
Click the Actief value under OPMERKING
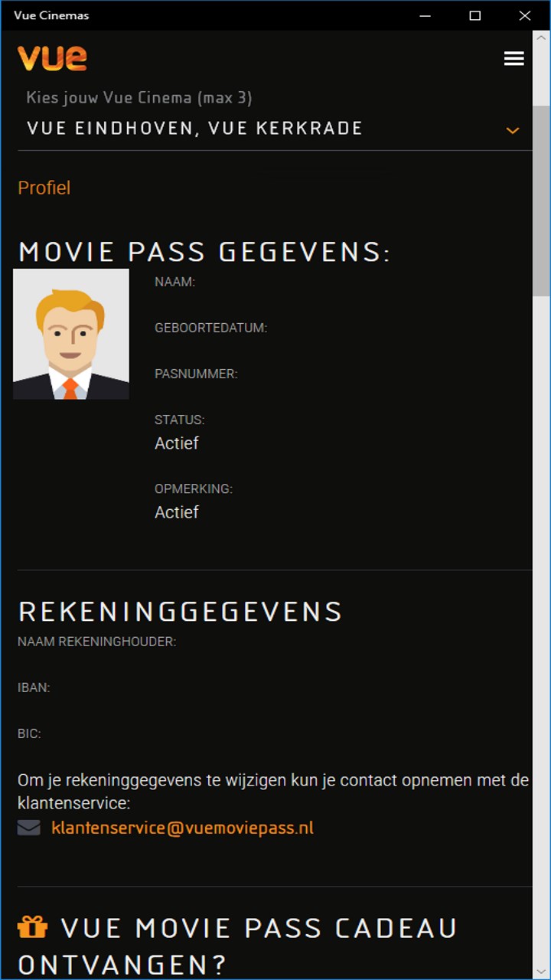click(x=177, y=512)
